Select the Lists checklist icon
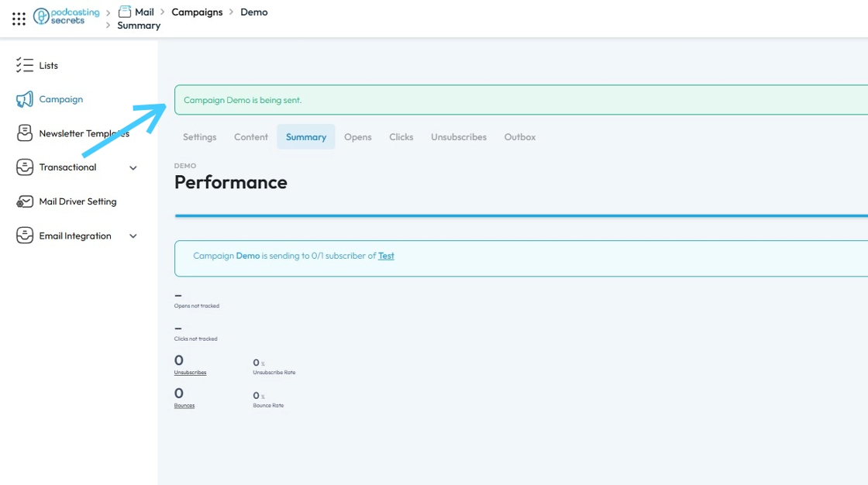Image resolution: width=868 pixels, height=485 pixels. coord(24,65)
